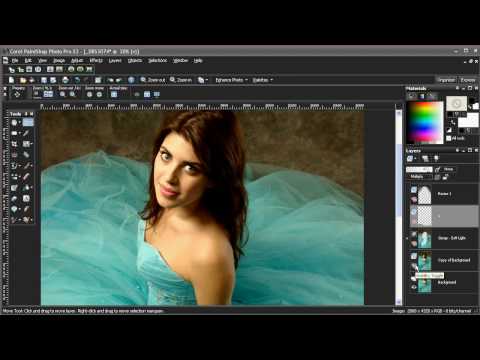Screen dimensions: 480x360
Task: Open Background and Fill Properties swatch
Action: [468, 120]
